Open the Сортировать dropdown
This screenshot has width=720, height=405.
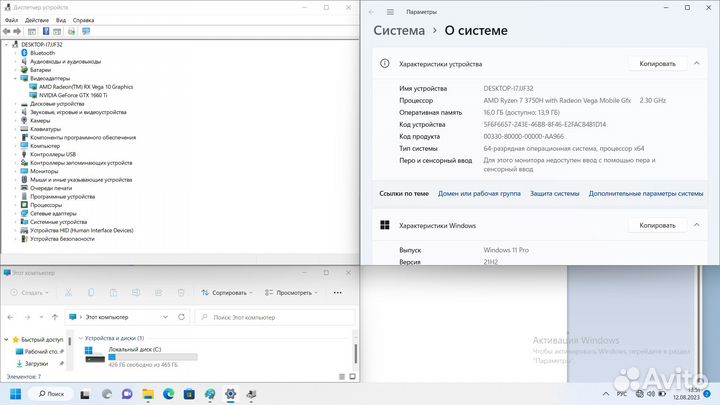coord(231,293)
